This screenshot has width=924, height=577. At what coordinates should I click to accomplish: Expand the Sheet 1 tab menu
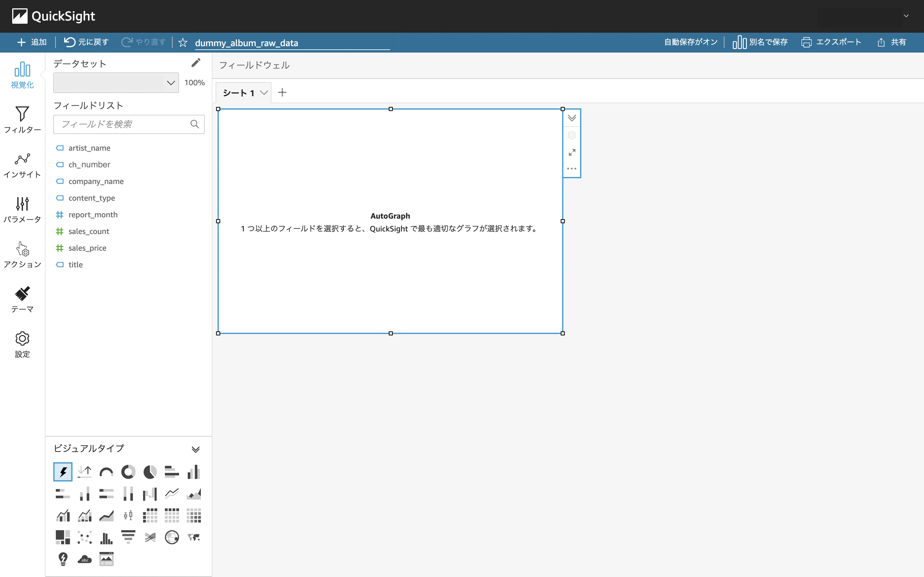coord(264,93)
